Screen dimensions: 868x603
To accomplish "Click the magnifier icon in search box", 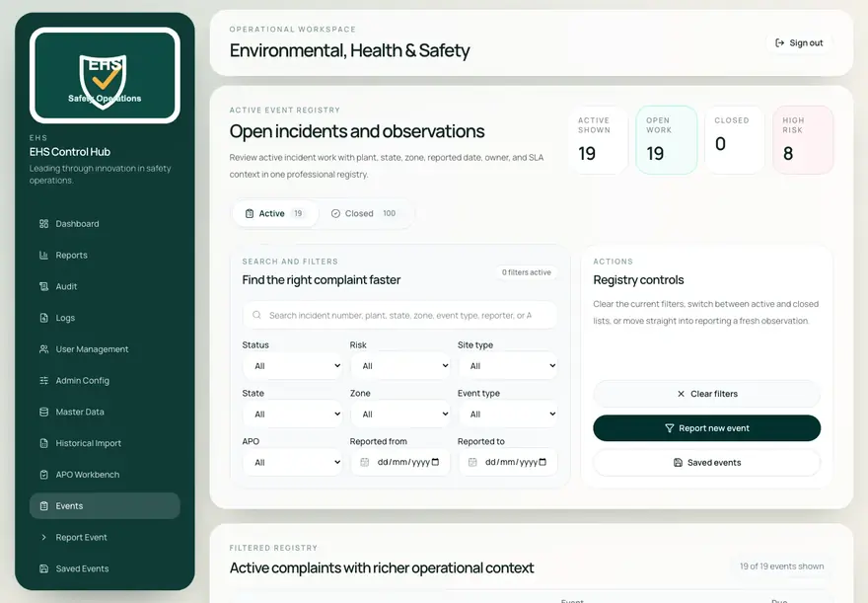I will coord(256,315).
